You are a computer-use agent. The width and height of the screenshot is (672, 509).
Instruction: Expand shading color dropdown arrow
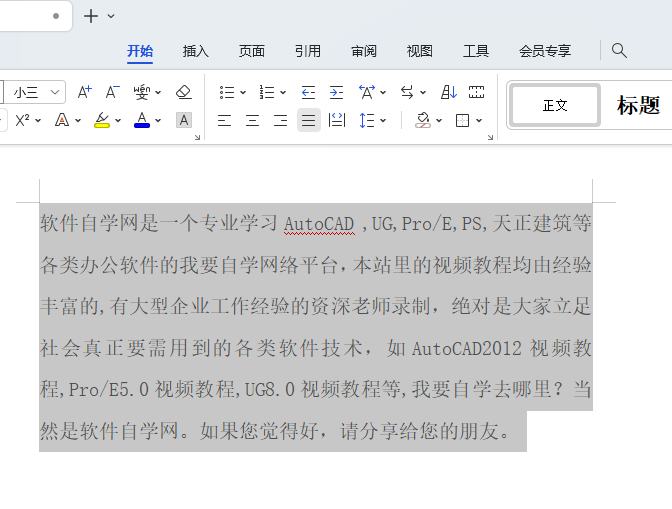(439, 121)
